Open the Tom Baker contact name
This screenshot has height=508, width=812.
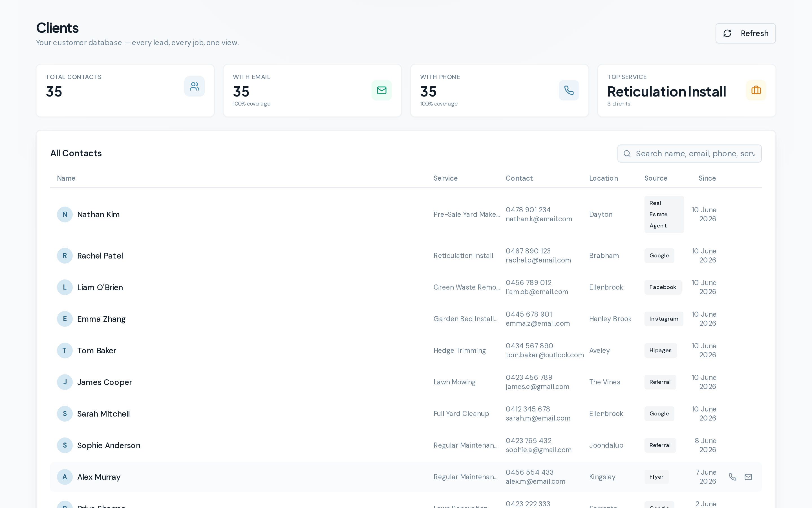point(97,351)
